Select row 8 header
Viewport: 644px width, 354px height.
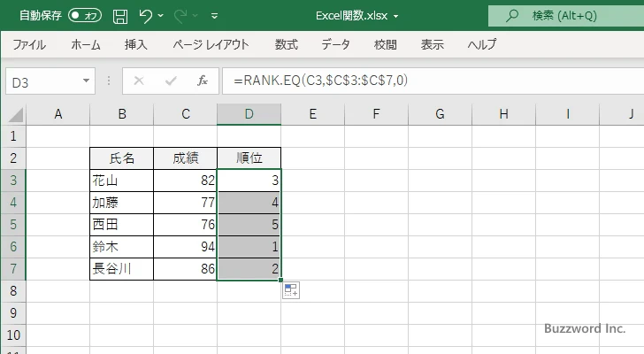click(13, 291)
